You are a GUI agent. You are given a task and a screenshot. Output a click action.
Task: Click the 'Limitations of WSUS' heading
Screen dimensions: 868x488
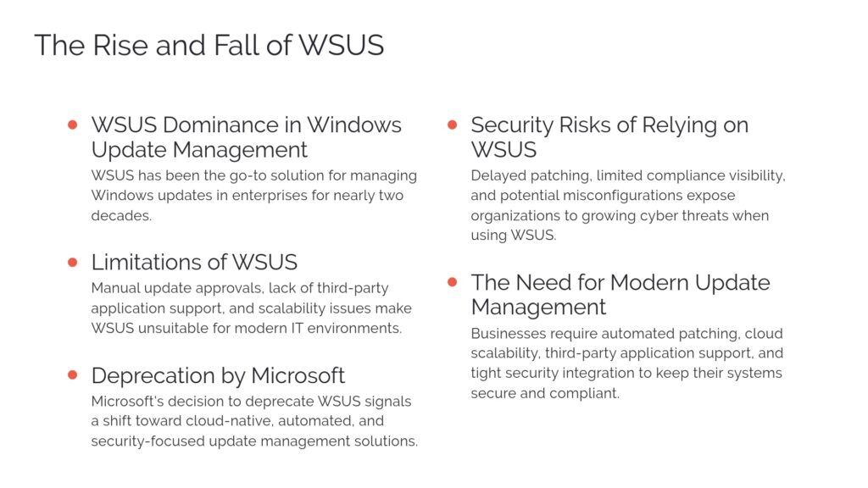194,262
